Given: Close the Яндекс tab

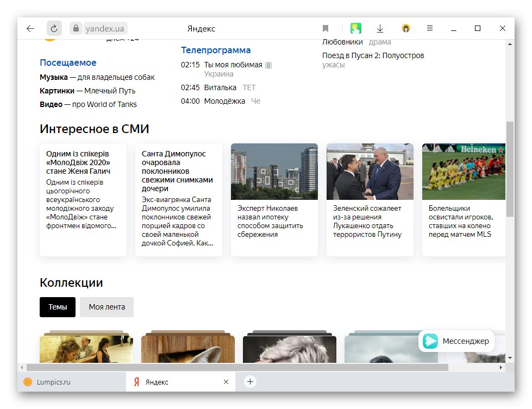Looking at the screenshot, I should pyautogui.click(x=226, y=382).
